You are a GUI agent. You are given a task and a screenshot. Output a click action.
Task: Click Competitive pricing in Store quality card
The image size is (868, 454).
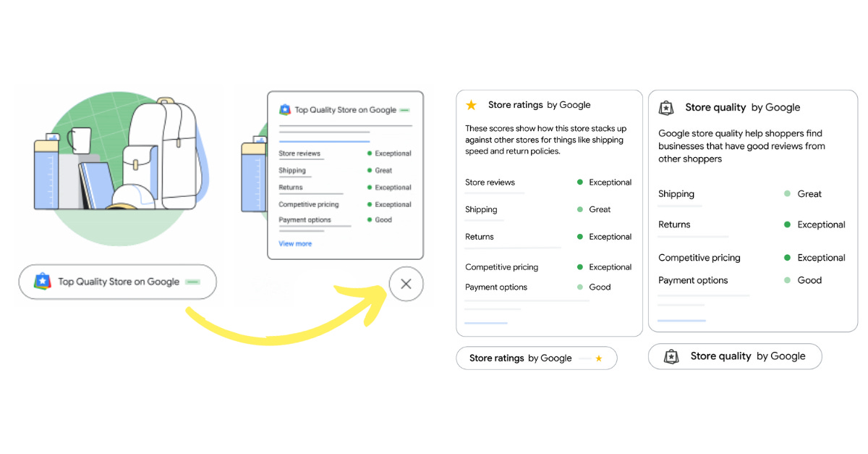pos(699,258)
